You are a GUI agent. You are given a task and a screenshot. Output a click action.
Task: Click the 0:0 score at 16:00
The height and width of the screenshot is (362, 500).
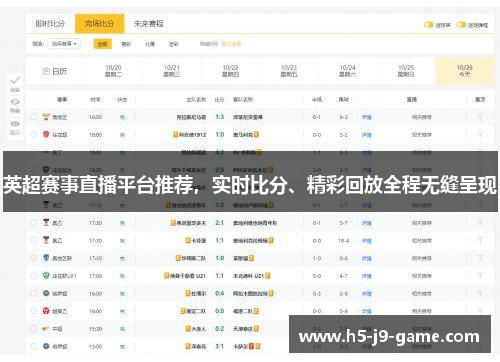coord(220,311)
